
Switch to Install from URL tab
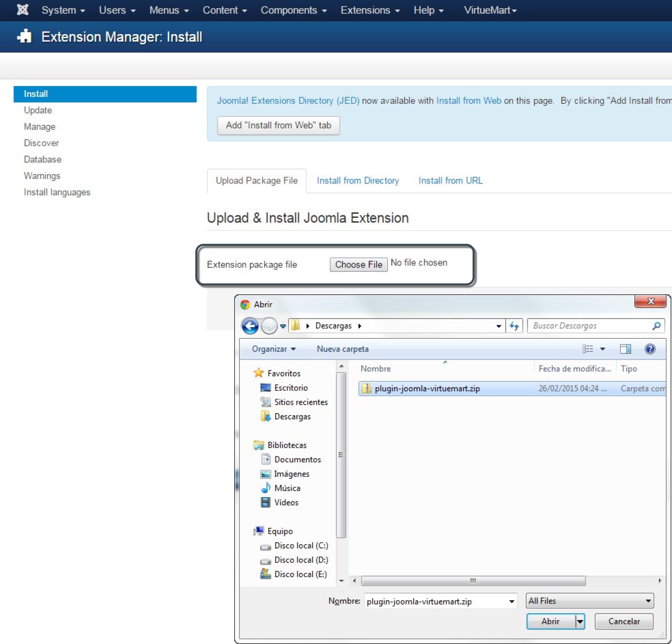450,180
